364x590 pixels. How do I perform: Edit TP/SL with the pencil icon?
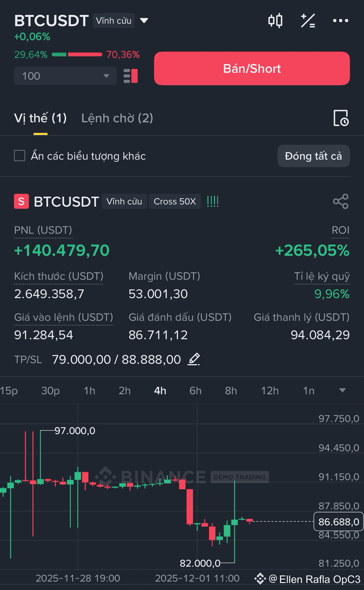[x=194, y=359]
